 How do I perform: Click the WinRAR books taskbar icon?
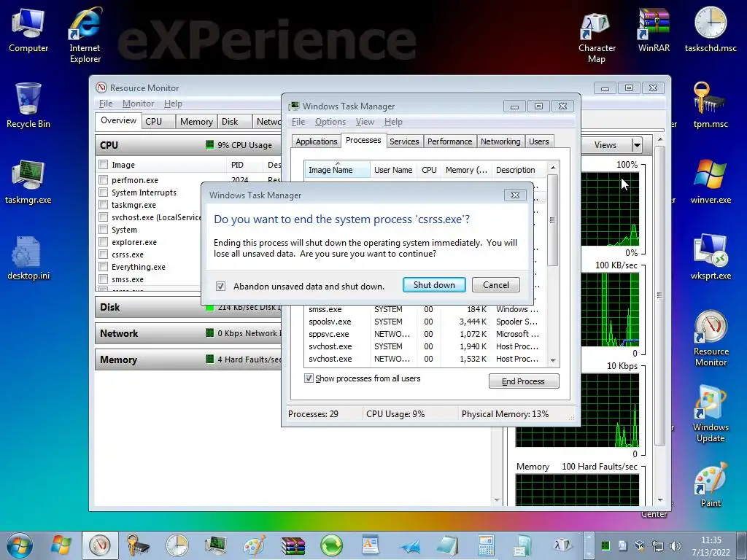click(293, 545)
